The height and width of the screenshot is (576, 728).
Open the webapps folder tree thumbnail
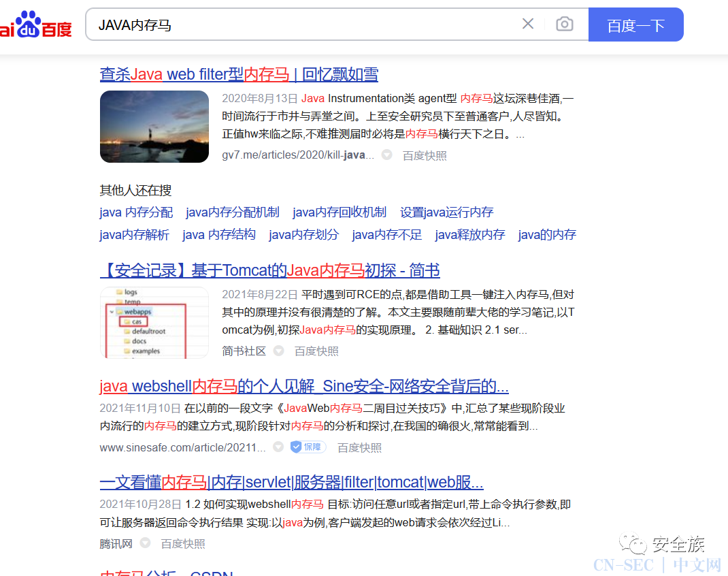click(154, 322)
